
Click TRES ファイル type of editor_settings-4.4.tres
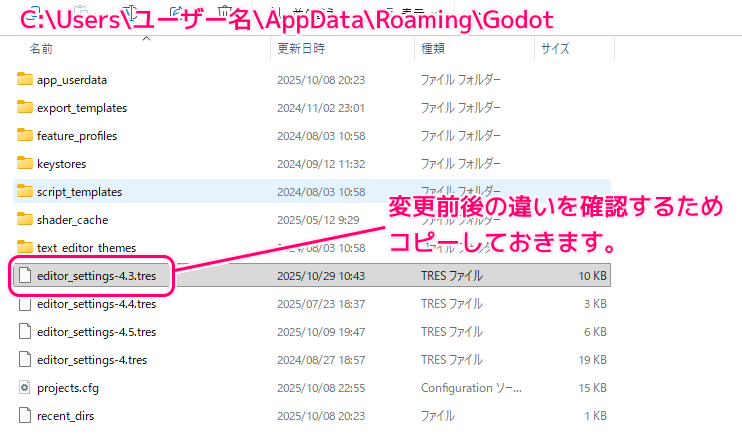(452, 303)
